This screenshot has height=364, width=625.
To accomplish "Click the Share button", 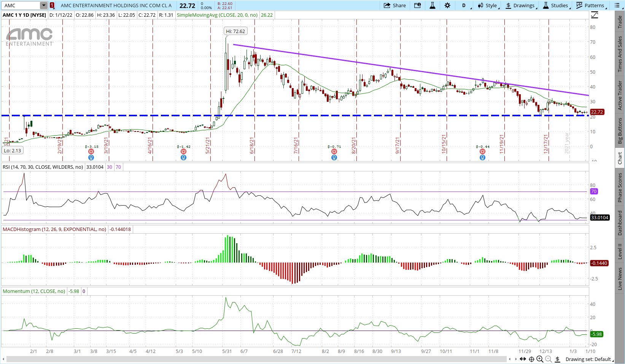I will tap(395, 5).
